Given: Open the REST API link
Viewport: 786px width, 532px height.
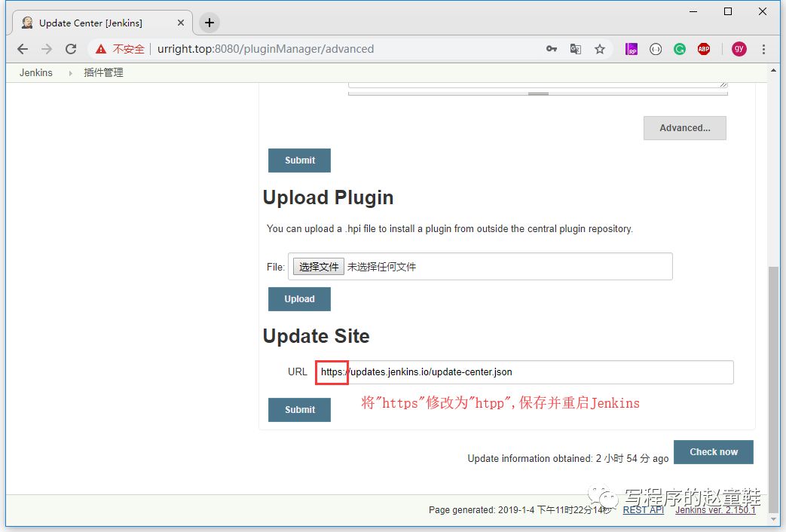Looking at the screenshot, I should point(643,510).
